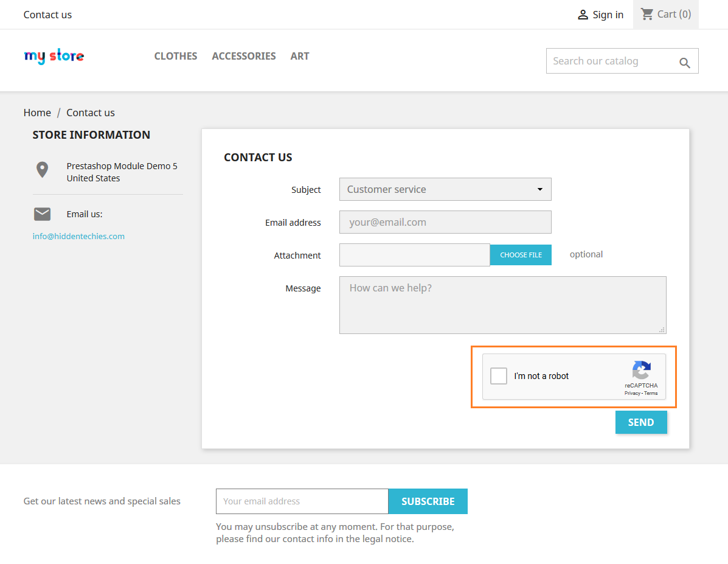Click the Choose File button

click(x=521, y=255)
